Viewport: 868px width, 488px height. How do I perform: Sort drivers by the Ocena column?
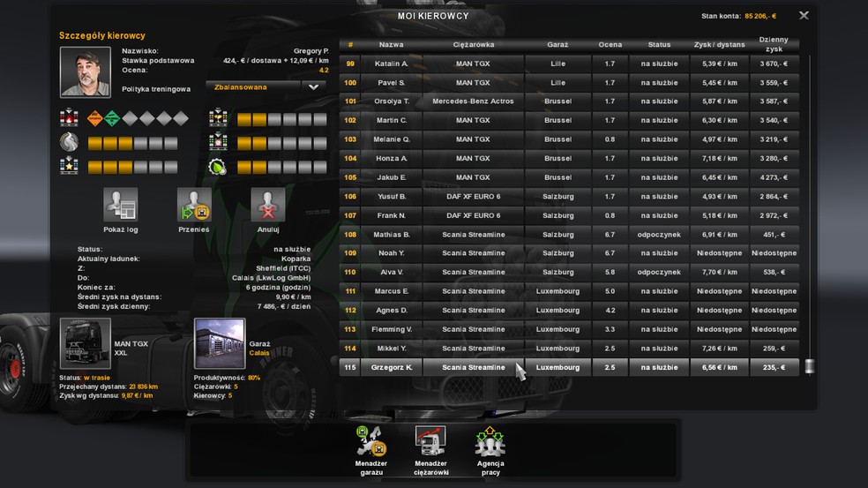(610, 44)
